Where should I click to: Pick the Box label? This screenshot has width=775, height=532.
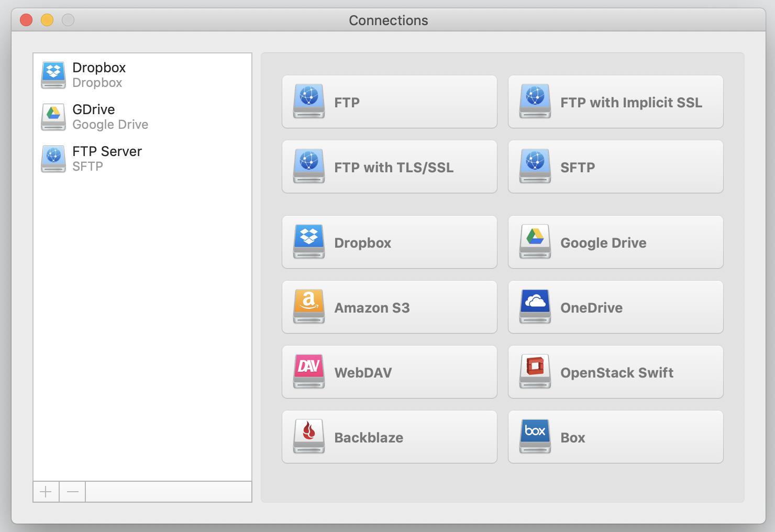tap(573, 437)
